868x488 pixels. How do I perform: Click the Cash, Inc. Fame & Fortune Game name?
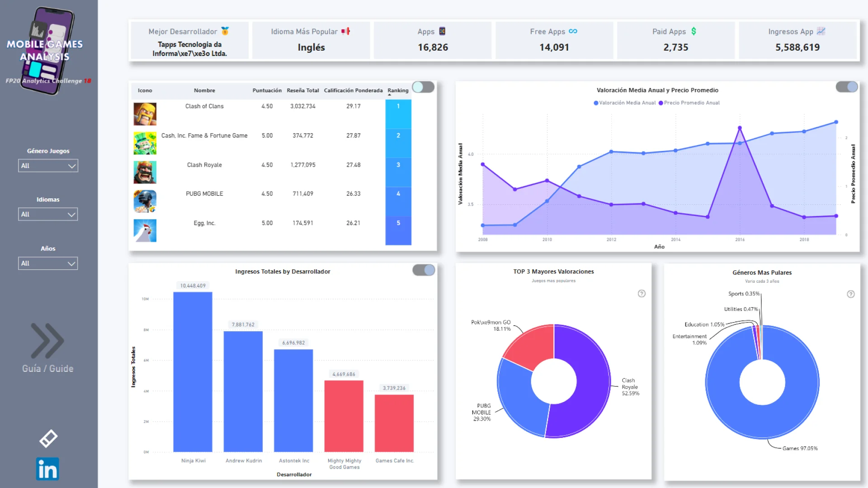point(204,136)
